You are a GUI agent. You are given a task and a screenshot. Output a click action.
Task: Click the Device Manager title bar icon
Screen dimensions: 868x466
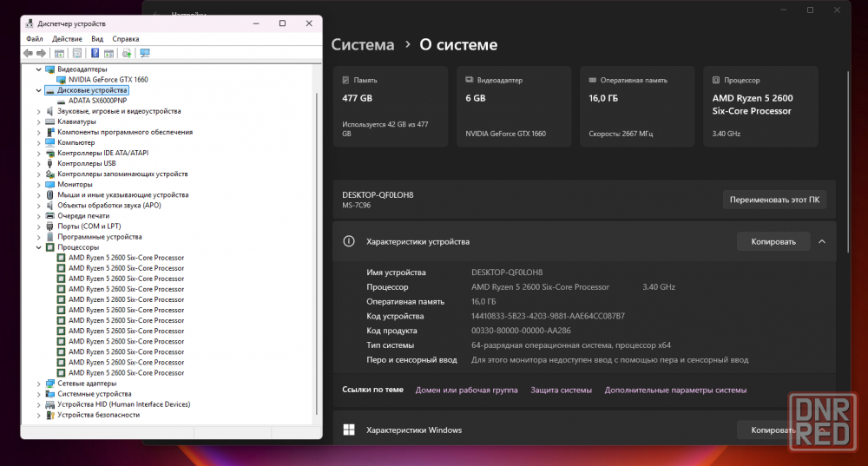[x=30, y=23]
